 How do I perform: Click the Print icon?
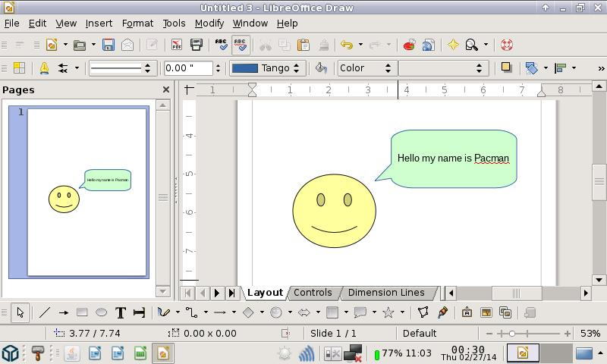197,45
